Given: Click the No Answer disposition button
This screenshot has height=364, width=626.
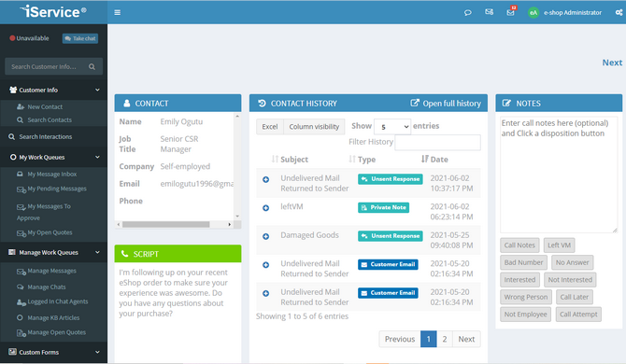Looking at the screenshot, I should [572, 262].
